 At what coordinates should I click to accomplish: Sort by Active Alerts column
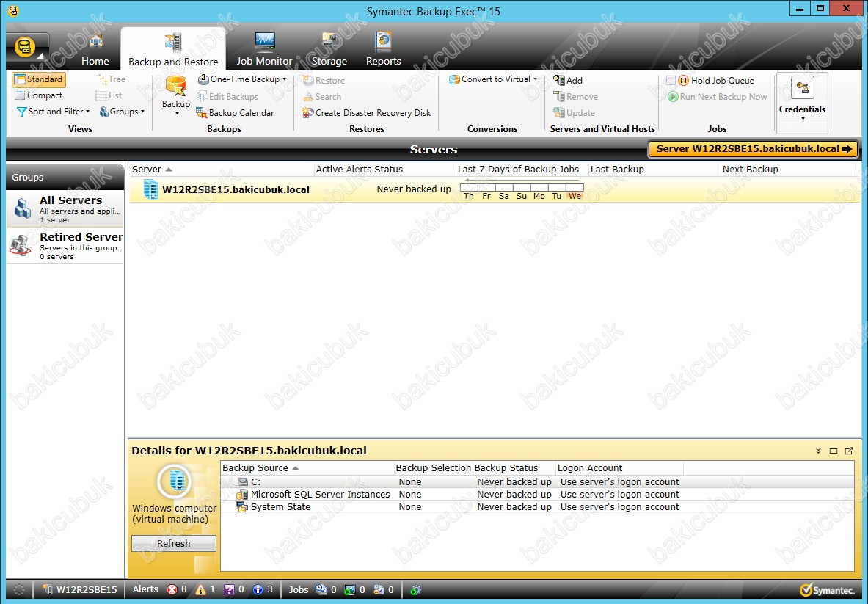coord(343,169)
